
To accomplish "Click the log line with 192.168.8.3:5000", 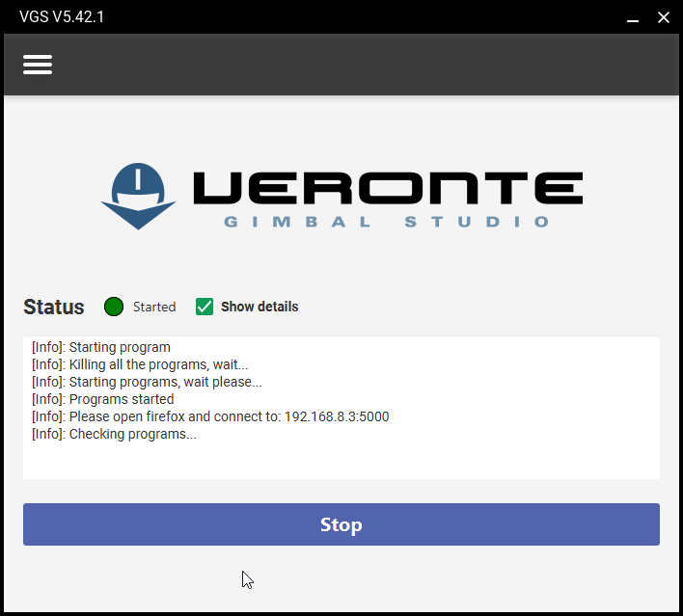I will point(210,416).
